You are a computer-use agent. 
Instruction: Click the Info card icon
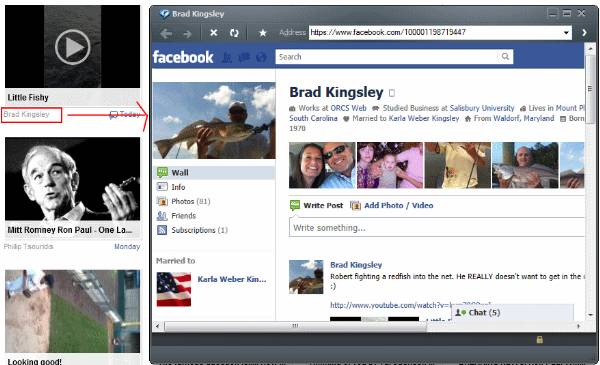[162, 187]
